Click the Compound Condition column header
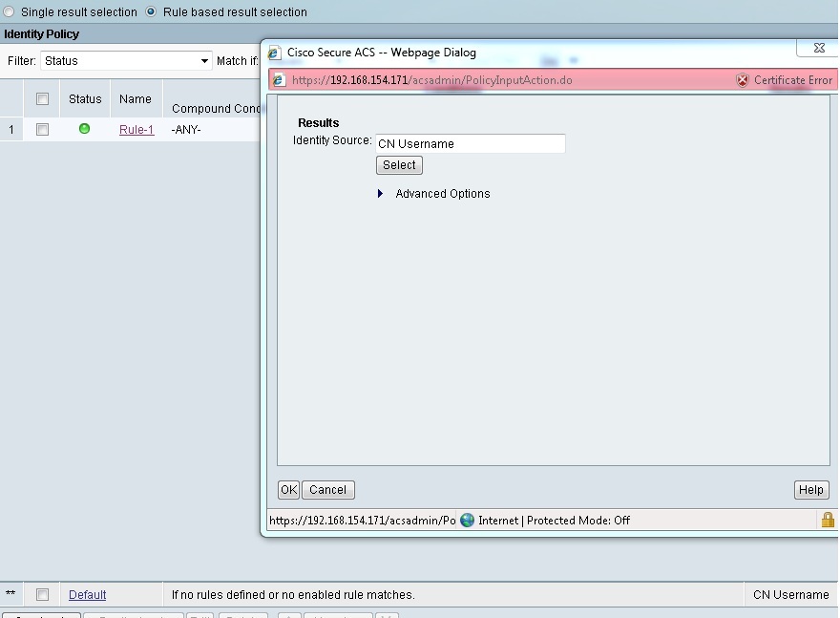 [216, 108]
